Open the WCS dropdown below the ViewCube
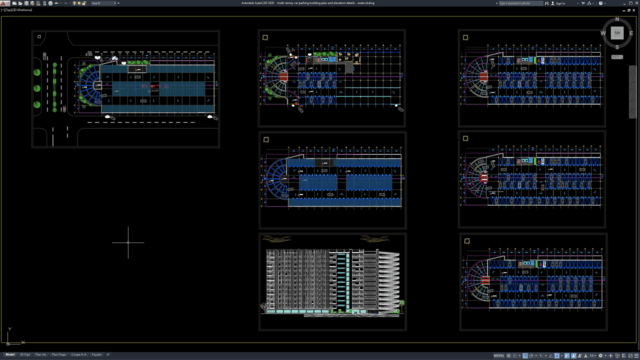Image resolution: width=640 pixels, height=360 pixels. (617, 57)
